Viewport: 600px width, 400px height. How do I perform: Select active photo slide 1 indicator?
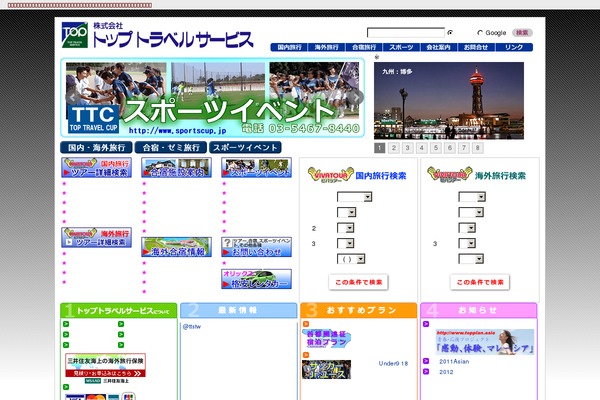pyautogui.click(x=380, y=148)
